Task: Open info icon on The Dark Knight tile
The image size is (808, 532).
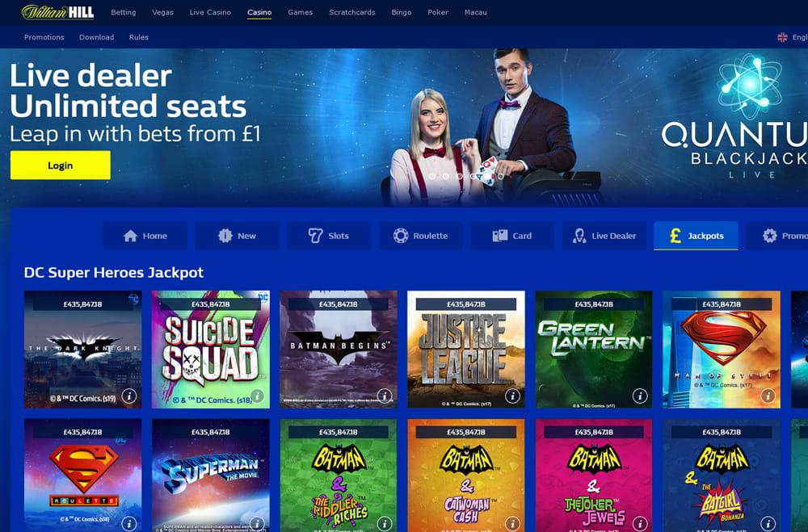Action: [x=128, y=396]
